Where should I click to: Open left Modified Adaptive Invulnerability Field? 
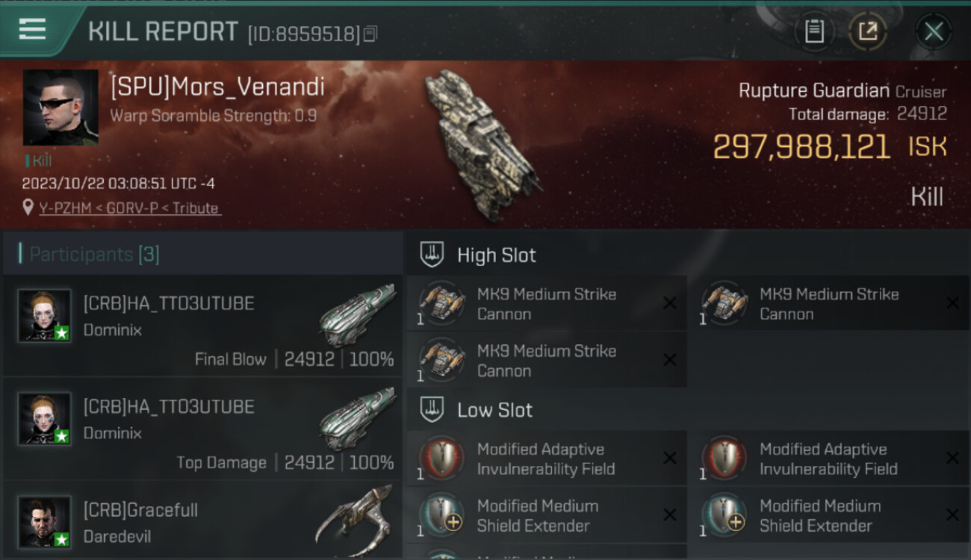[547, 459]
